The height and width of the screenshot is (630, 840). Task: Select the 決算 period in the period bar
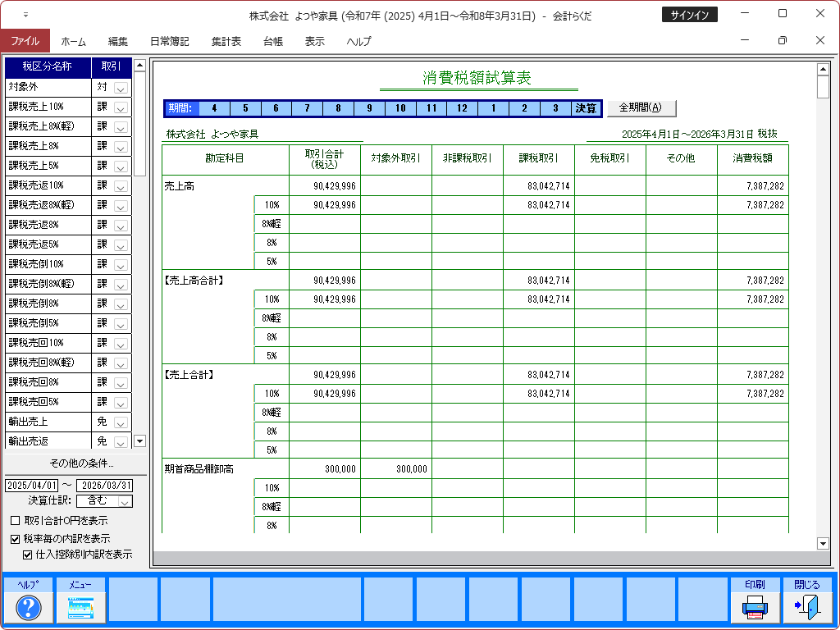(x=586, y=108)
